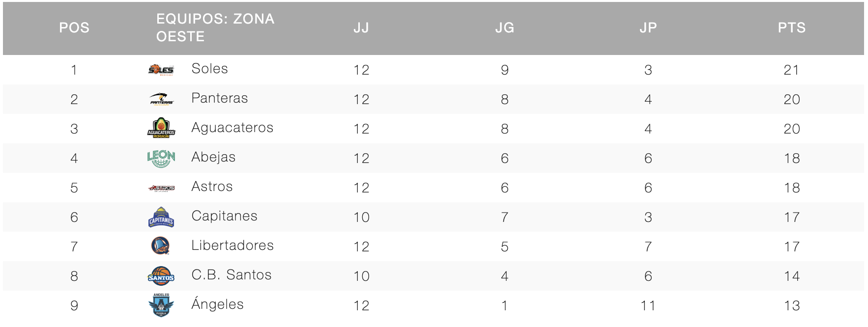Click the Aguacateros avocado logo
This screenshot has height=327, width=868.
pyautogui.click(x=161, y=128)
